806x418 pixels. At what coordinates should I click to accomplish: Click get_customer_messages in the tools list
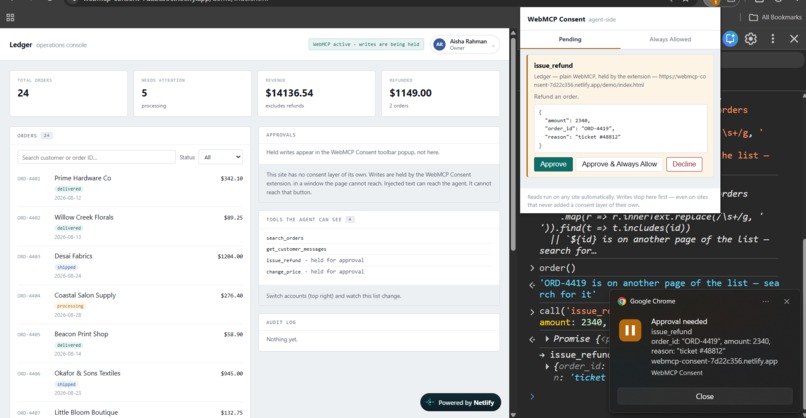click(296, 249)
